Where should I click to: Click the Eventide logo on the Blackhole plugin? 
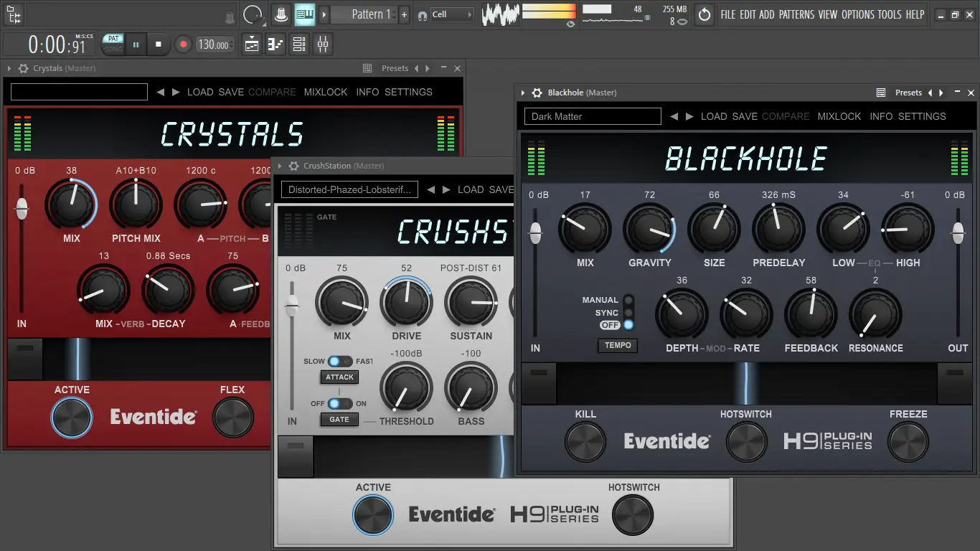click(x=666, y=441)
